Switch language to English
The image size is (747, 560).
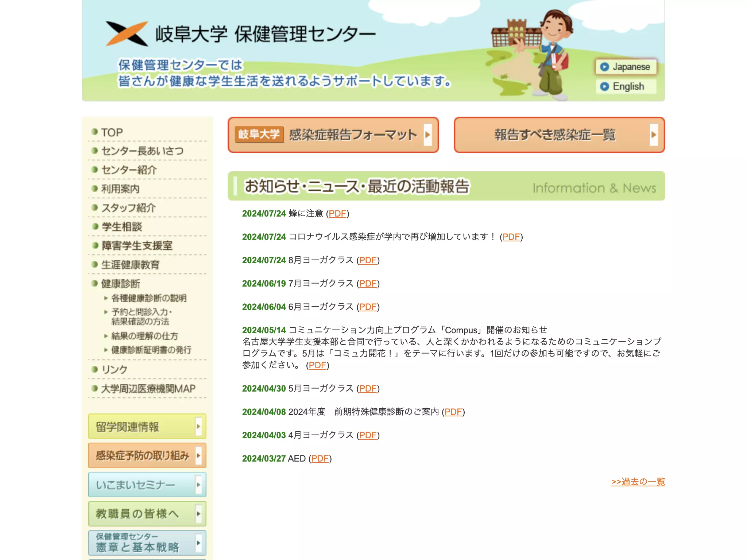[x=626, y=86]
